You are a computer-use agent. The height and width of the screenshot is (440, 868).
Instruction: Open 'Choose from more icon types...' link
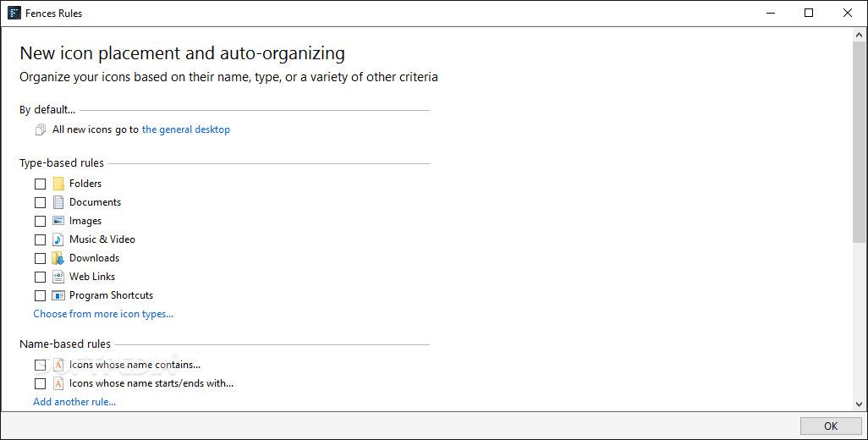coord(103,315)
